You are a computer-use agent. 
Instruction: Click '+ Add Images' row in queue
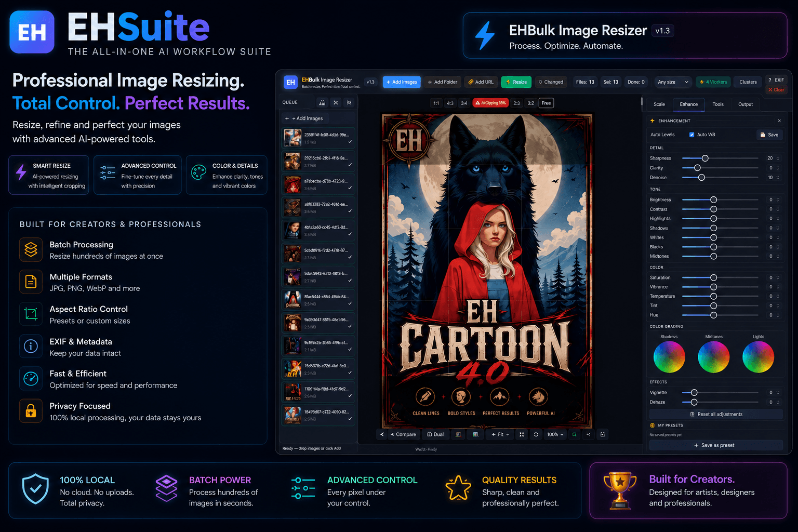(x=318, y=118)
